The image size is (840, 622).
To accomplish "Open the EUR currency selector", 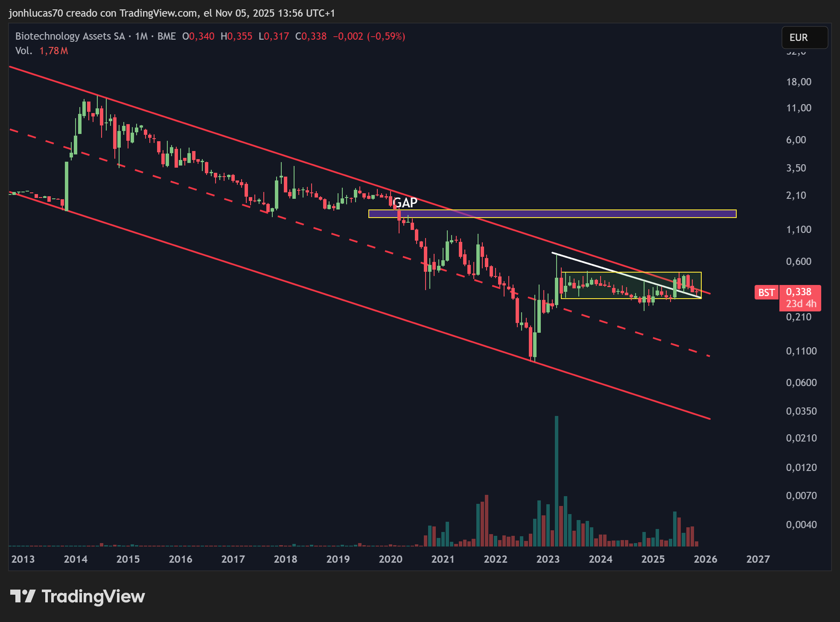I will coord(804,38).
